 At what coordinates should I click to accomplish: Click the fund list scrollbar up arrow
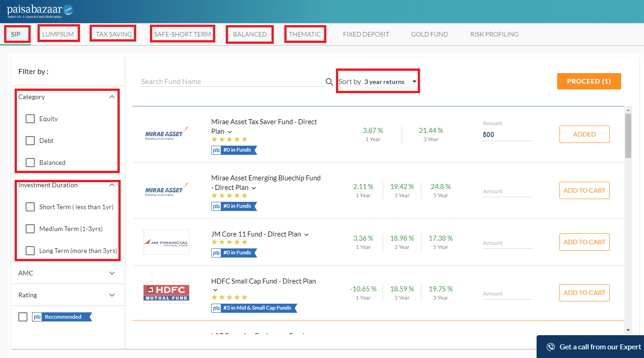coord(628,110)
